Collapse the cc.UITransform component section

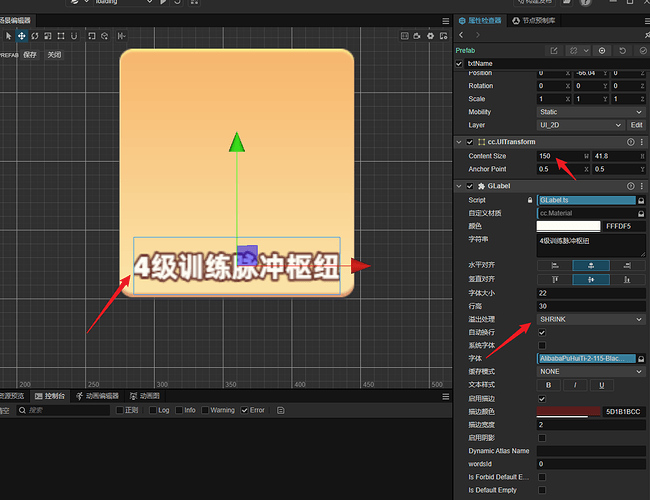point(459,142)
